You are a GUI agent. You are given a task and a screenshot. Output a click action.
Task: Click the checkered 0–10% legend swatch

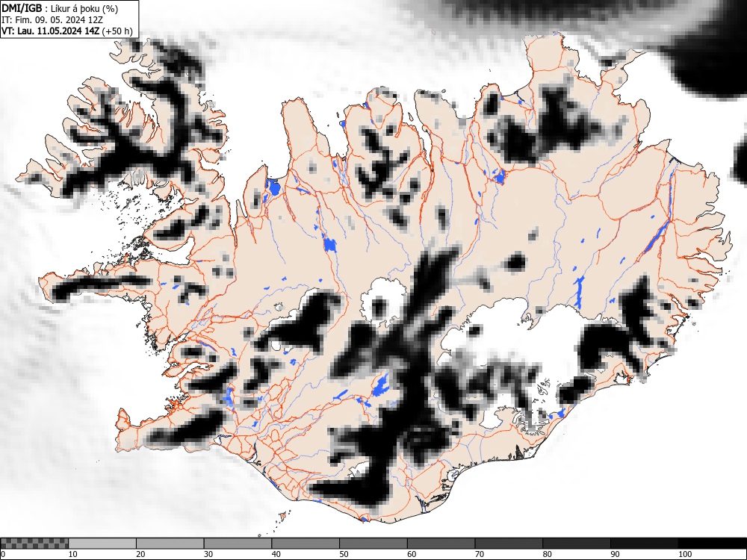(x=34, y=544)
